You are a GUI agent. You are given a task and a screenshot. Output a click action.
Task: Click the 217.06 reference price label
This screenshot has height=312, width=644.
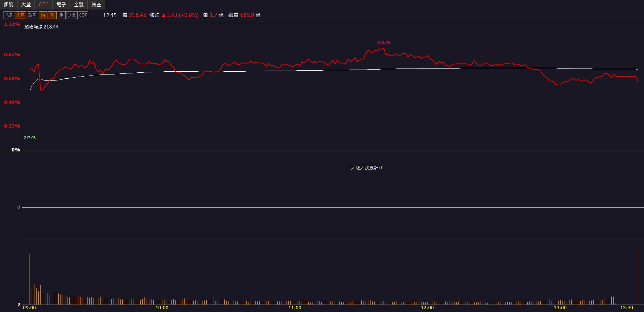[x=30, y=138]
